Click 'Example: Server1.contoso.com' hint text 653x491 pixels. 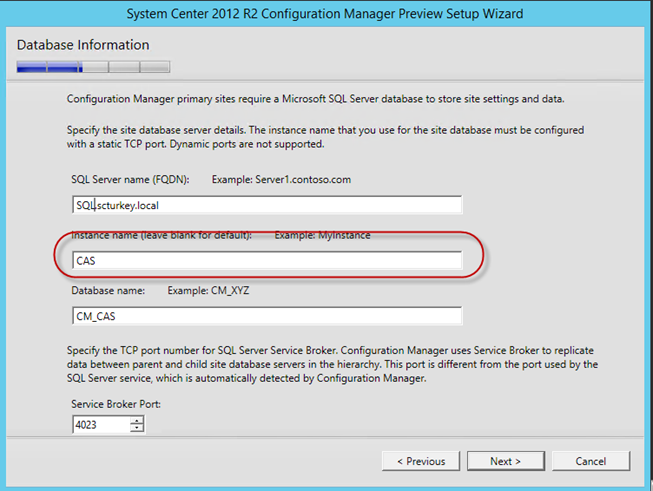[282, 179]
